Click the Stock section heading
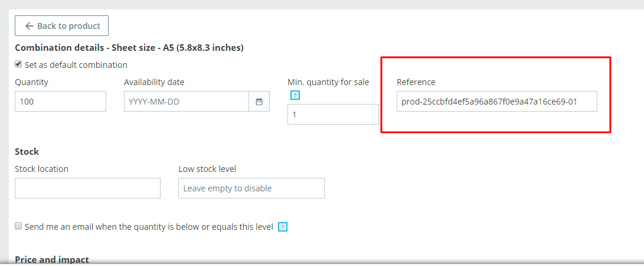 click(27, 152)
